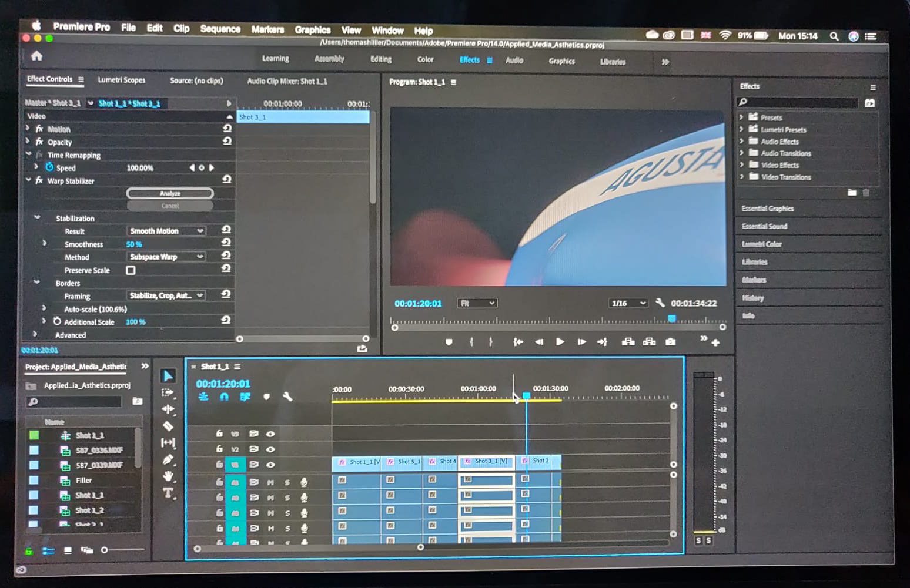The width and height of the screenshot is (910, 588).
Task: Select the Hand tool
Action: click(168, 476)
